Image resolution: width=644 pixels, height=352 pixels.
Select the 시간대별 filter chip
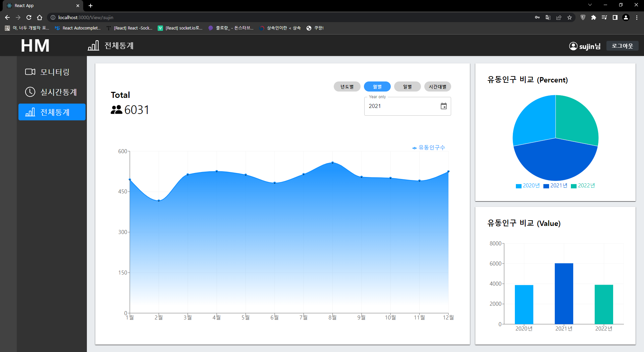pyautogui.click(x=437, y=86)
